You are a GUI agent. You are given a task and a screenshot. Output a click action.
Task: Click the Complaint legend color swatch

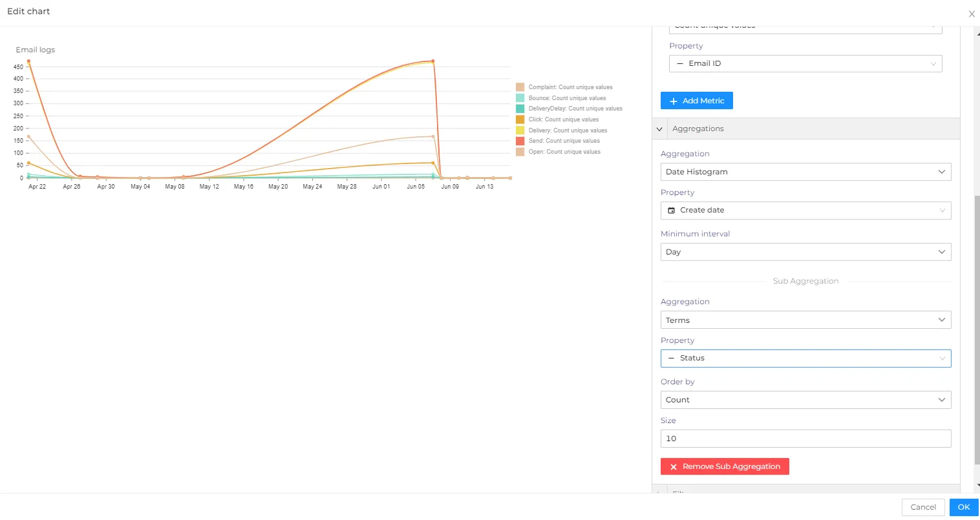pos(520,87)
